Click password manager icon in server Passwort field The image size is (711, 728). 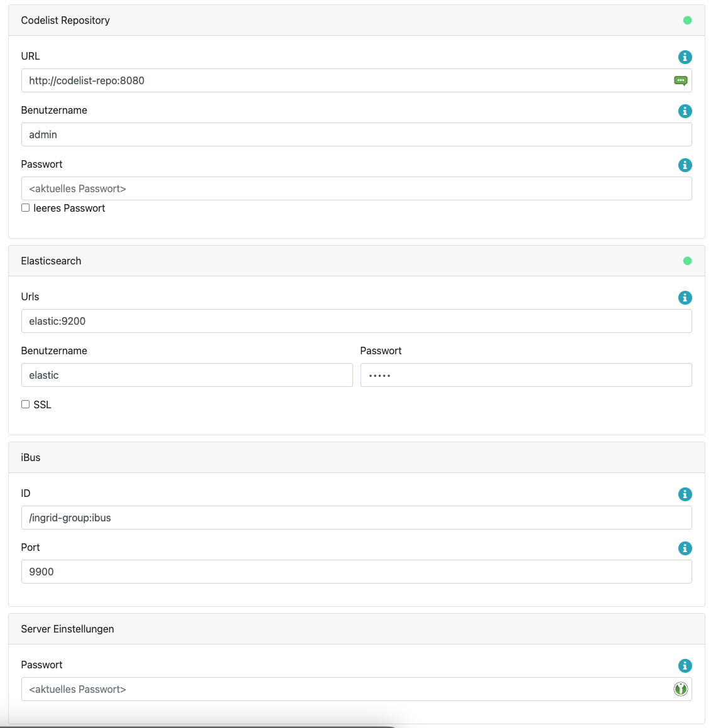click(x=680, y=689)
